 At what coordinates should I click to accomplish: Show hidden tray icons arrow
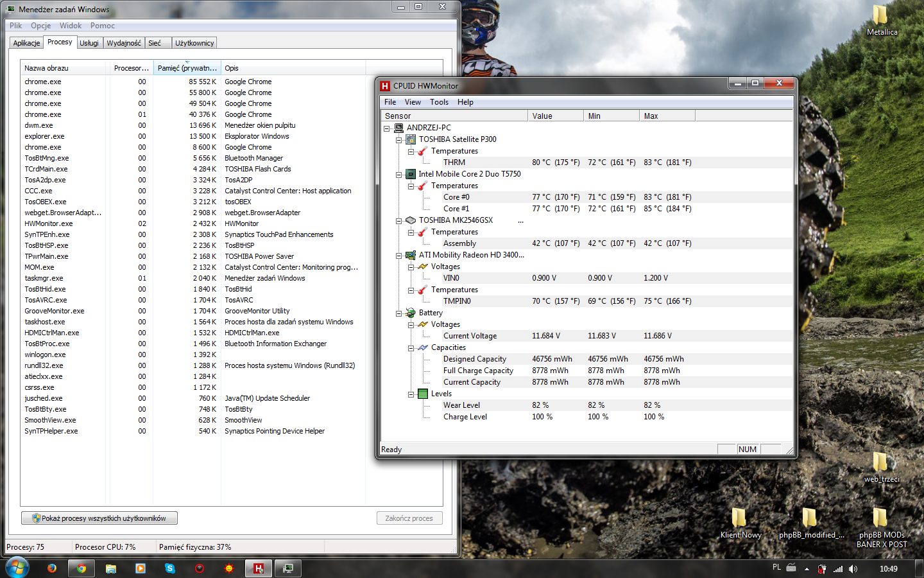point(807,569)
